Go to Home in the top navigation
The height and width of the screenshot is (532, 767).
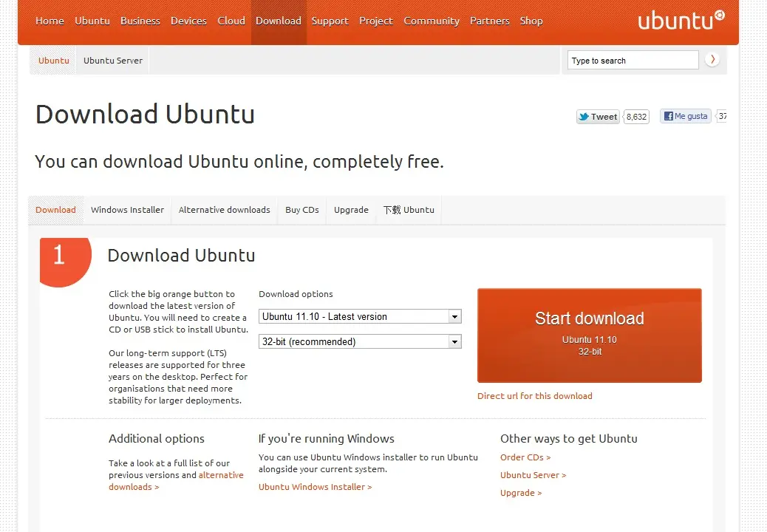pos(50,21)
